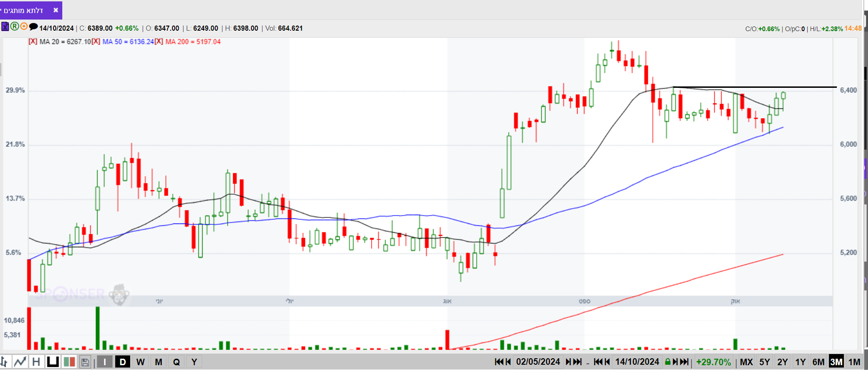The height and width of the screenshot is (381, 868).
Task: Set chart range to 2Y
Action: tap(783, 362)
